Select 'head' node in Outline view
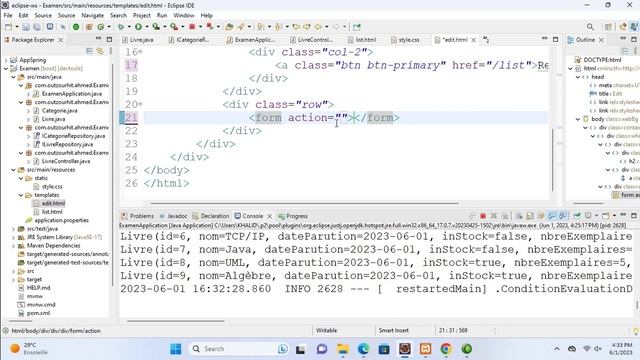 click(598, 77)
